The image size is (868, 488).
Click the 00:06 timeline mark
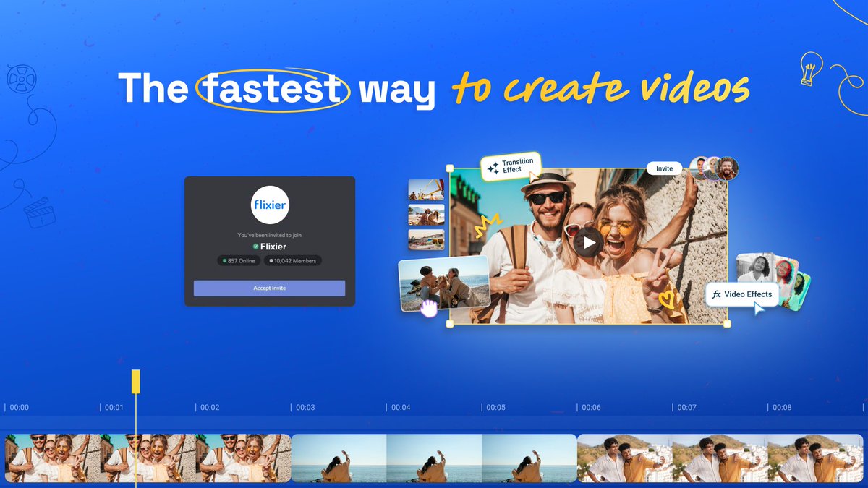(x=591, y=408)
